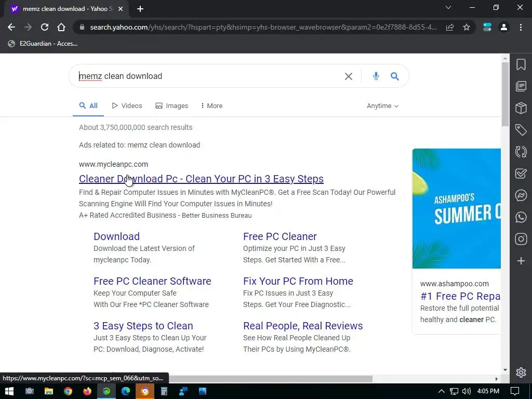Viewport: 532px width, 399px height.
Task: Click the www.mycleanpc.com URL text
Action: (113, 164)
